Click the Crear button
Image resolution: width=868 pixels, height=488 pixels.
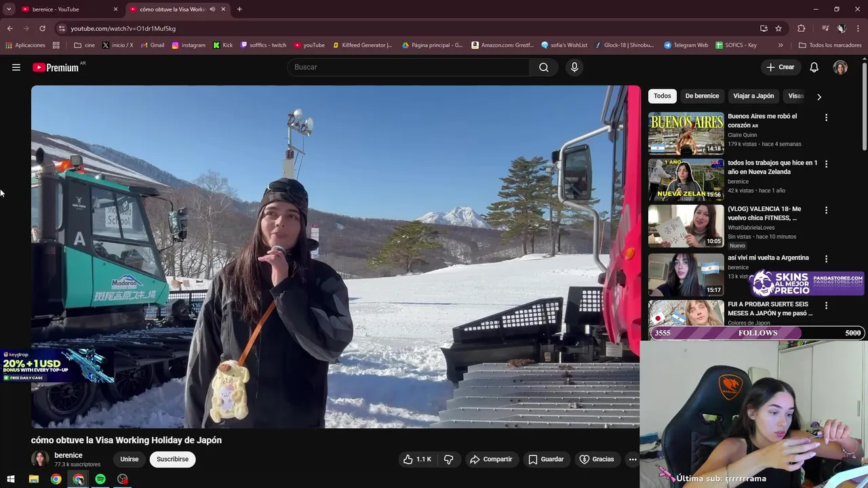pos(781,67)
